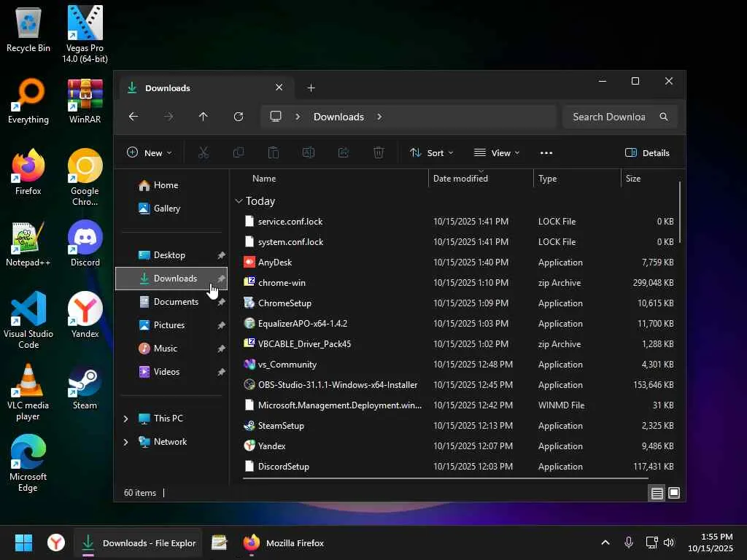Screen dimensions: 747x560
Task: Click the Copy icon in File Explorer toolbar
Action: [239, 153]
